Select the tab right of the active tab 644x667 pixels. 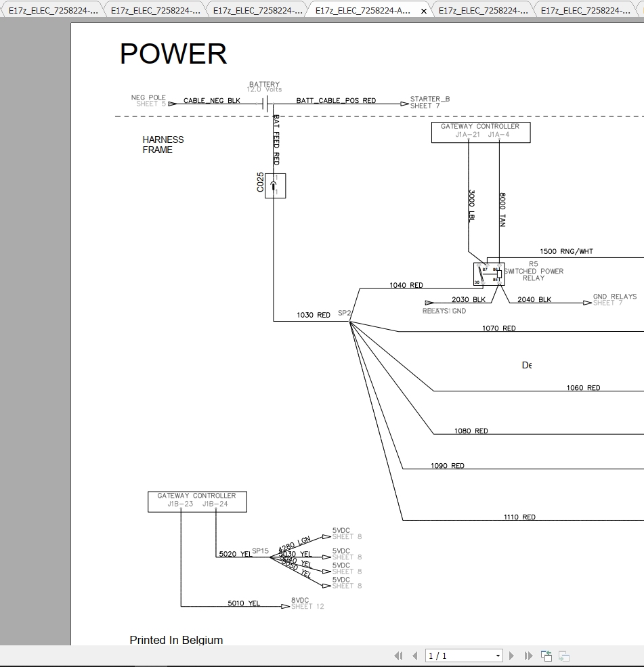tap(484, 10)
